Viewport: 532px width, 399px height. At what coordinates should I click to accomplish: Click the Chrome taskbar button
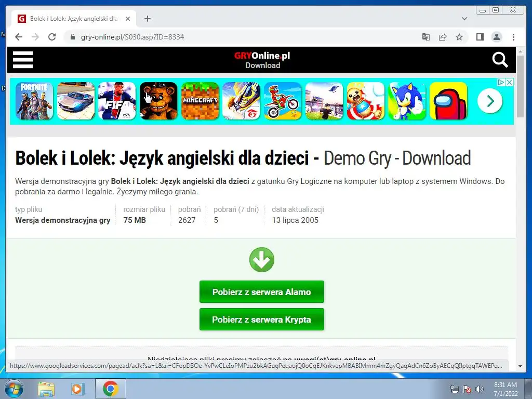pyautogui.click(x=110, y=389)
